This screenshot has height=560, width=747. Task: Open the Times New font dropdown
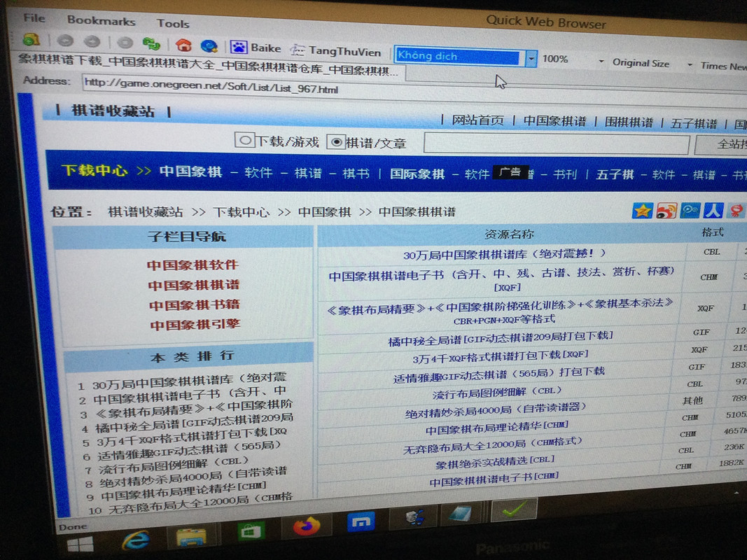[x=724, y=66]
